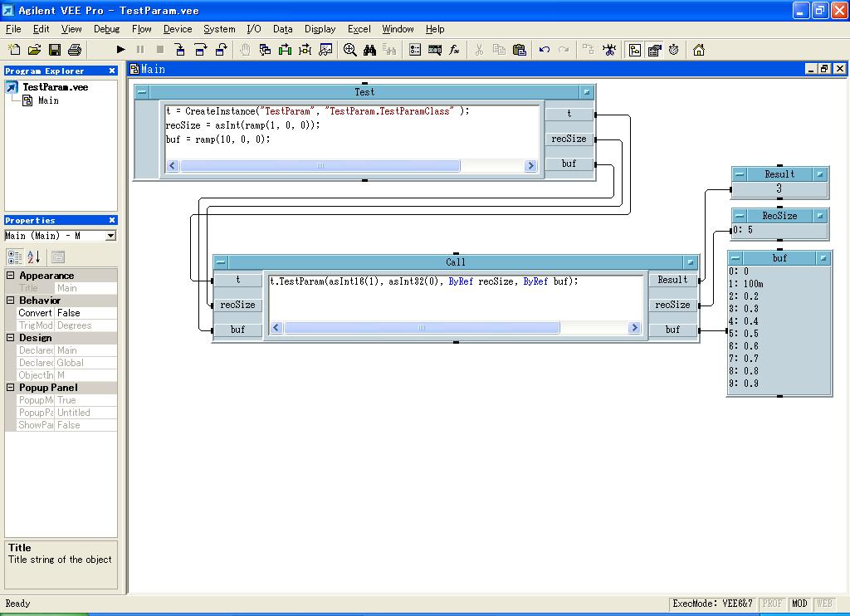Click the Save file floppy icon
This screenshot has height=616, width=850.
(x=55, y=50)
